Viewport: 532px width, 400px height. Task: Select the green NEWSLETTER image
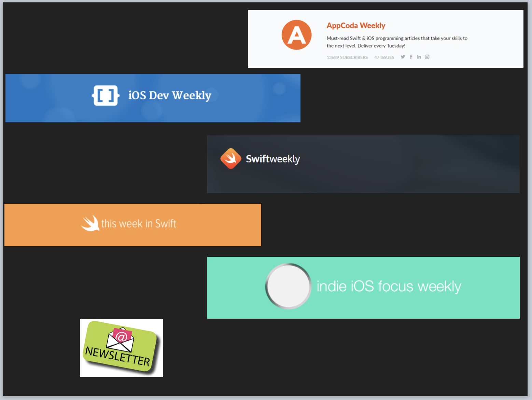[x=121, y=348]
